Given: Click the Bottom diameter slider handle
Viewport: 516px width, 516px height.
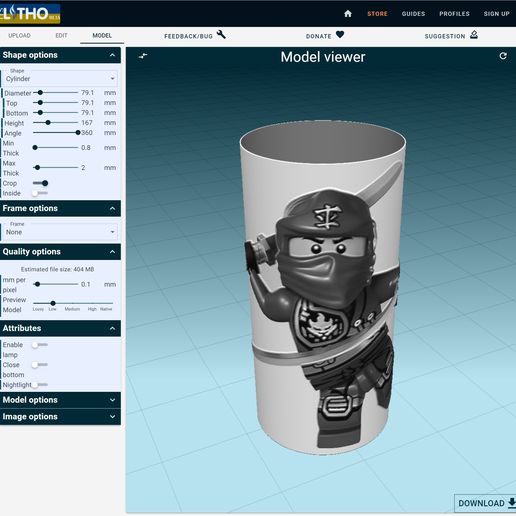Looking at the screenshot, I should click(40, 113).
